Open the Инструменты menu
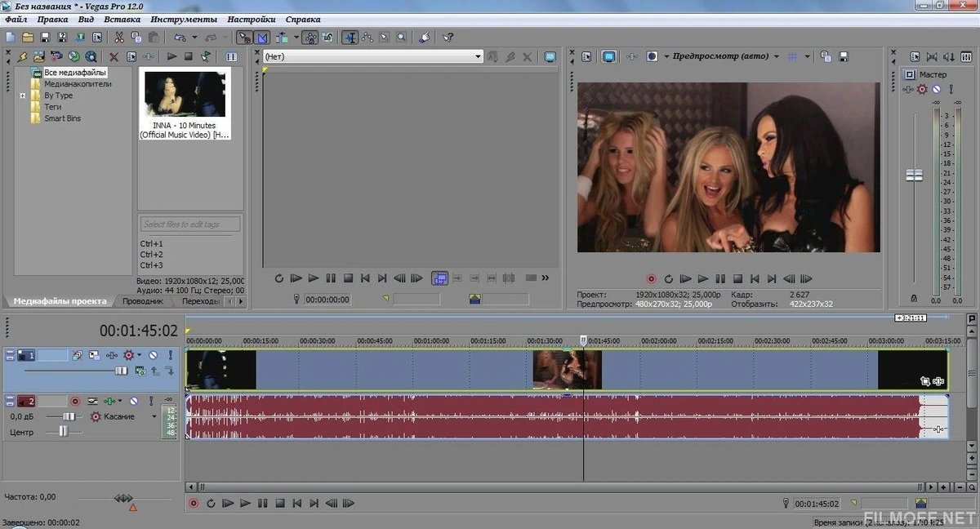 [x=184, y=19]
